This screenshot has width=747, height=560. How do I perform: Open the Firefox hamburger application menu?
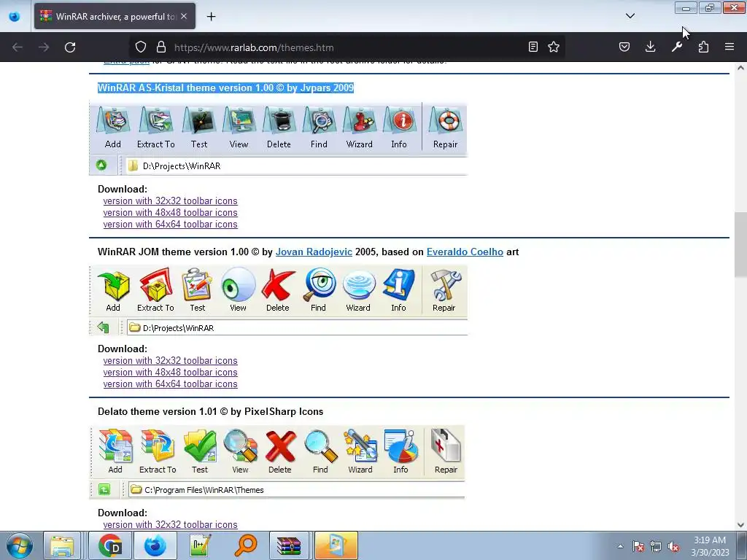pyautogui.click(x=729, y=47)
